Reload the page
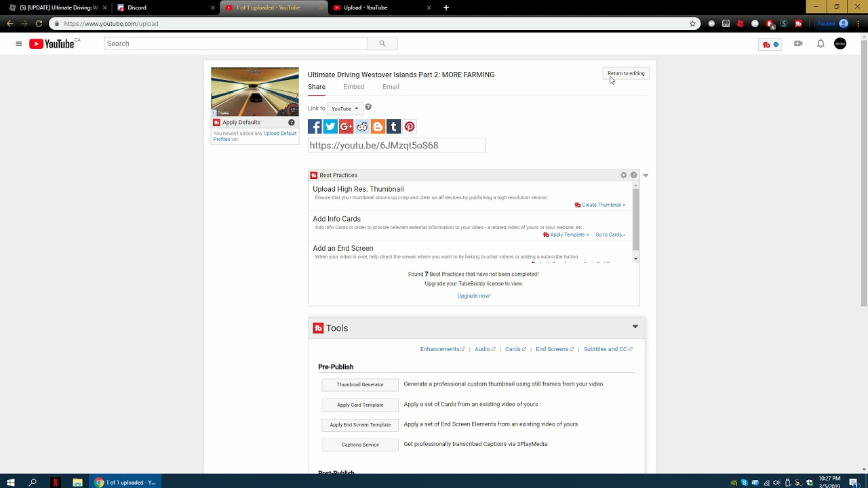This screenshot has height=488, width=868. coord(39,23)
